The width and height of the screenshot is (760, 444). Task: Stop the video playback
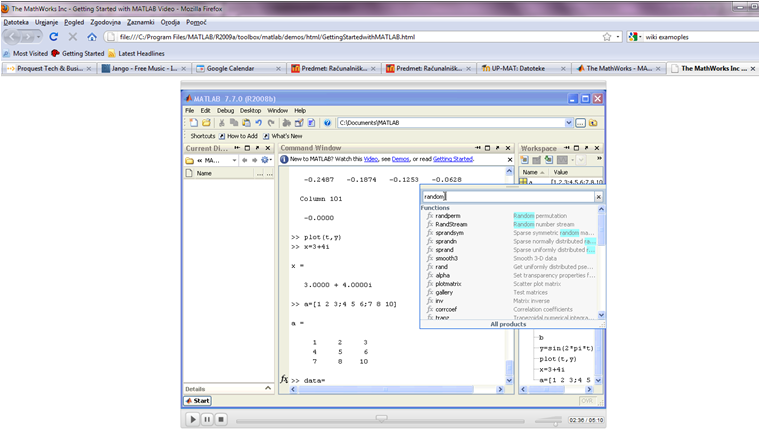(221, 419)
